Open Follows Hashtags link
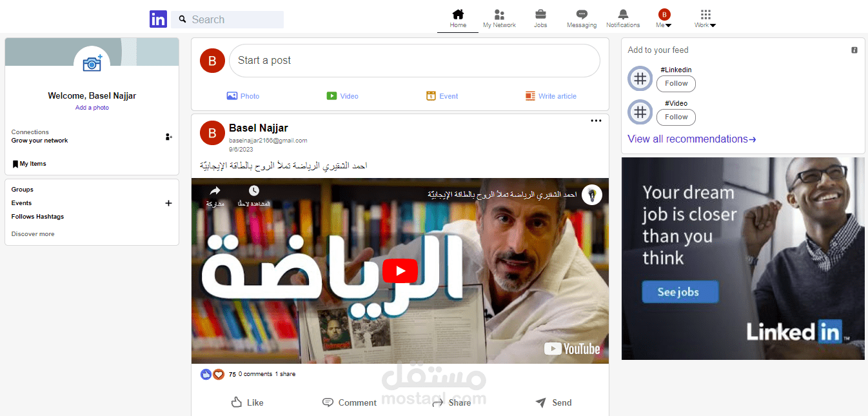The height and width of the screenshot is (416, 868). click(x=37, y=217)
